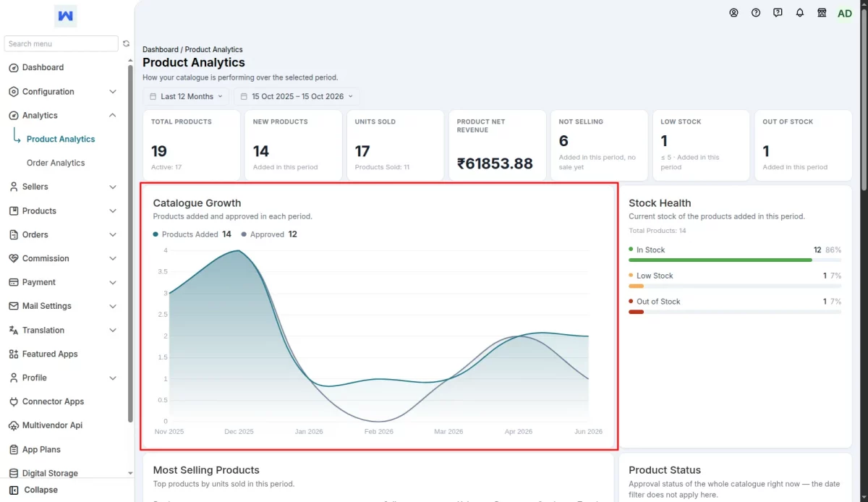This screenshot has height=502, width=868.
Task: Click the Total Products stat card
Action: coord(192,145)
